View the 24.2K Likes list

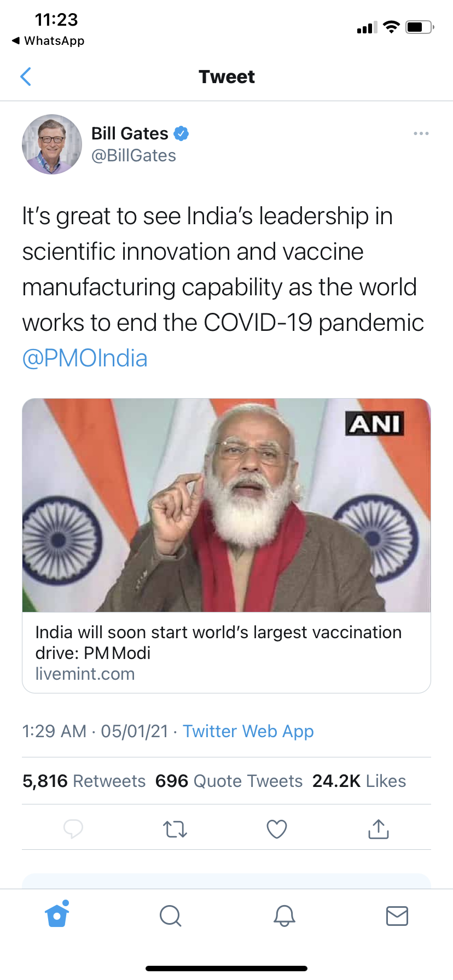[x=359, y=781]
